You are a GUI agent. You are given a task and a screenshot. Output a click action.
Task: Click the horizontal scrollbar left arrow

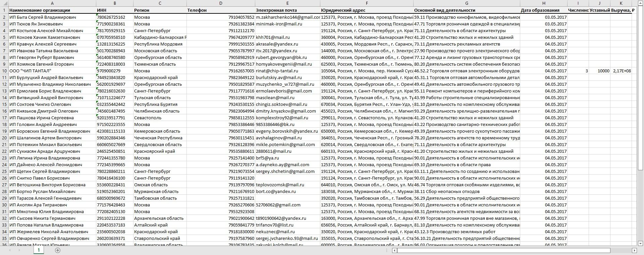[395, 250]
